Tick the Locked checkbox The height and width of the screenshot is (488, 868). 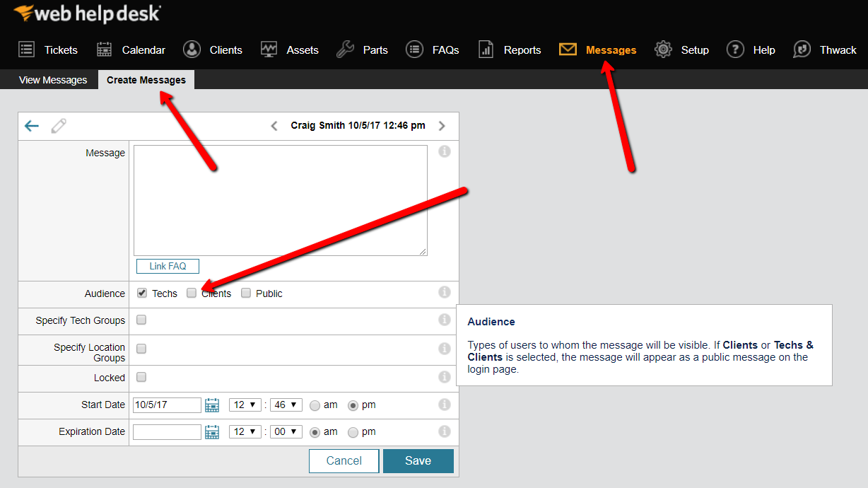[x=141, y=377]
